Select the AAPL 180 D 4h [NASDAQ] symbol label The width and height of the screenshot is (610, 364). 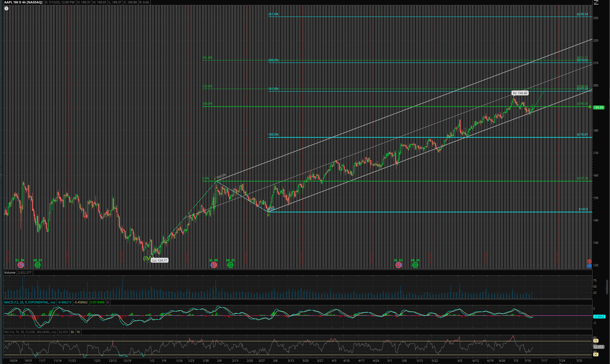pyautogui.click(x=23, y=2)
